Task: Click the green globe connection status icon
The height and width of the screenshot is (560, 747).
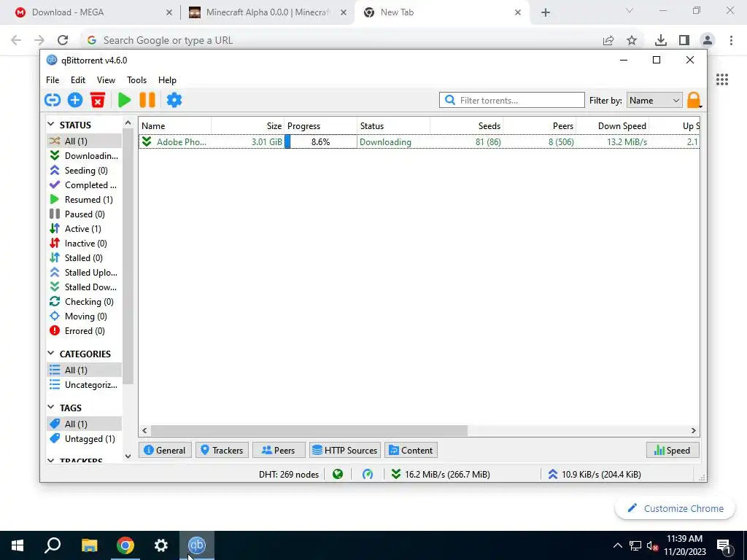Action: click(x=338, y=474)
